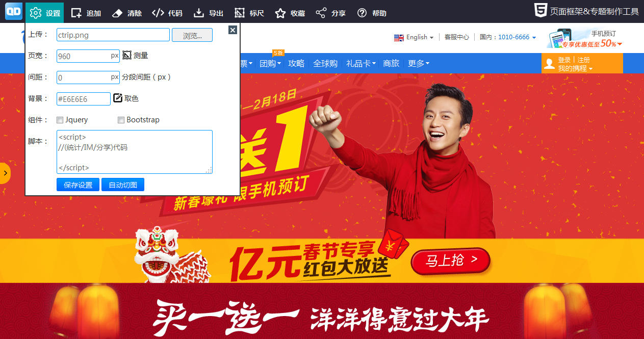Click the 追加 append icon

tap(76, 13)
